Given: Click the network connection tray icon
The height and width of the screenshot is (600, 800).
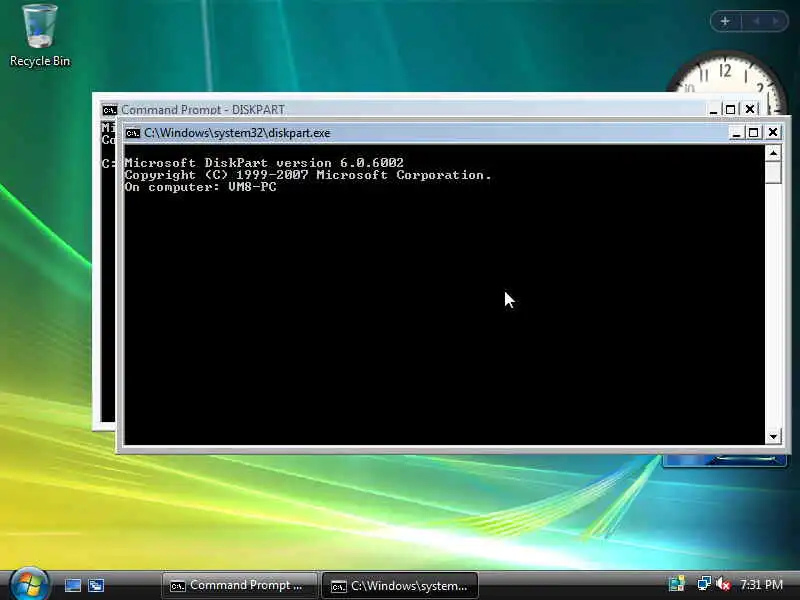Looking at the screenshot, I should (704, 583).
